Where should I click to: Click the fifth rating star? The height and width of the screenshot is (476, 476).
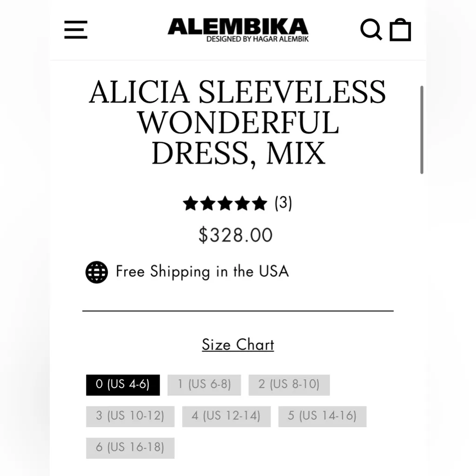tap(259, 203)
